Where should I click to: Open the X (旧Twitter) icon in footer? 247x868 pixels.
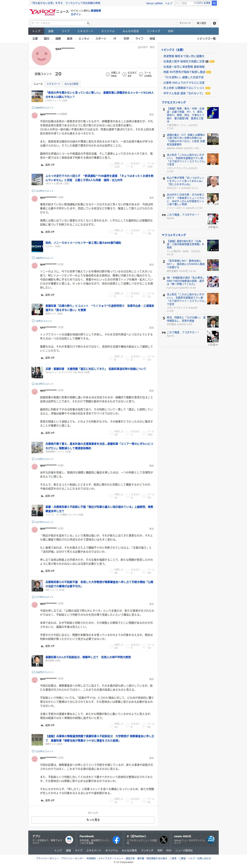[x=164, y=840]
